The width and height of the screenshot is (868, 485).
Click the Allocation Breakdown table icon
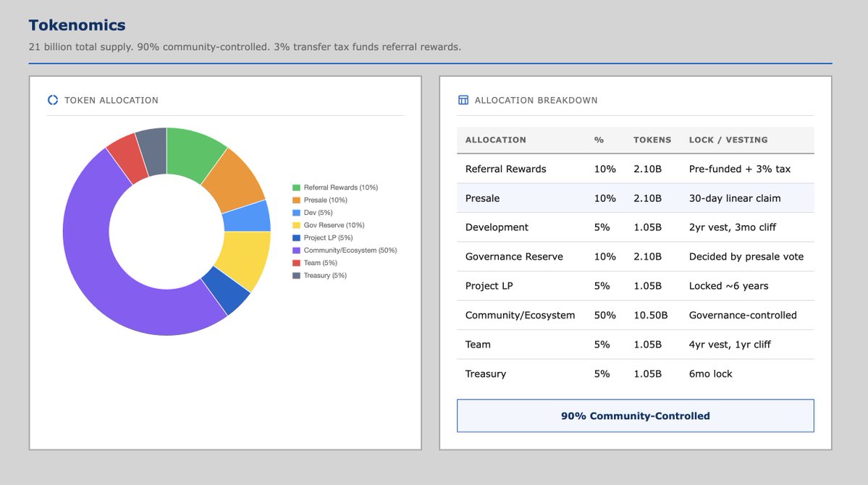coord(463,100)
